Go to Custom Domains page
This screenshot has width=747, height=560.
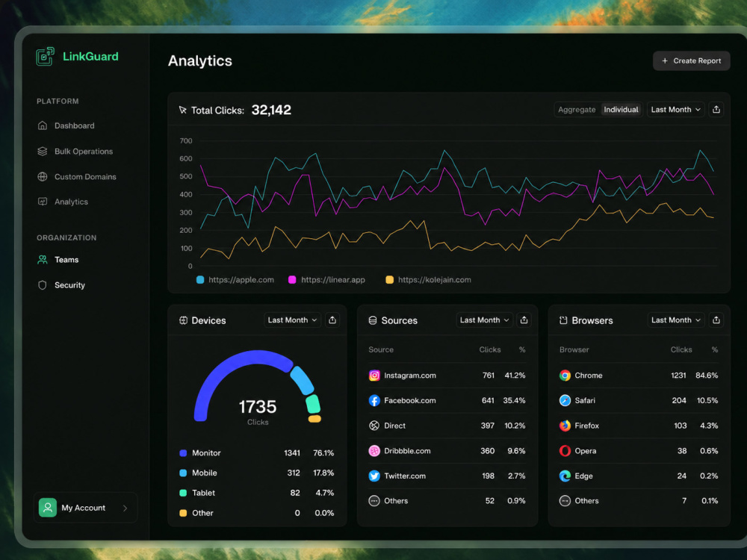[x=77, y=177]
